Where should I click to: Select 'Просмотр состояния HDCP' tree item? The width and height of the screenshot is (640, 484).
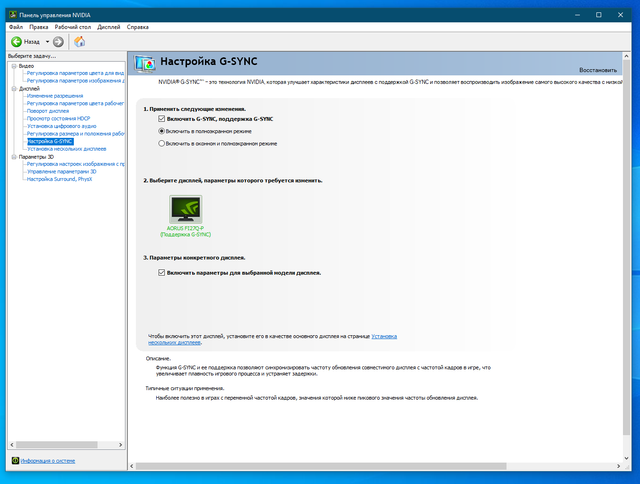pos(58,118)
